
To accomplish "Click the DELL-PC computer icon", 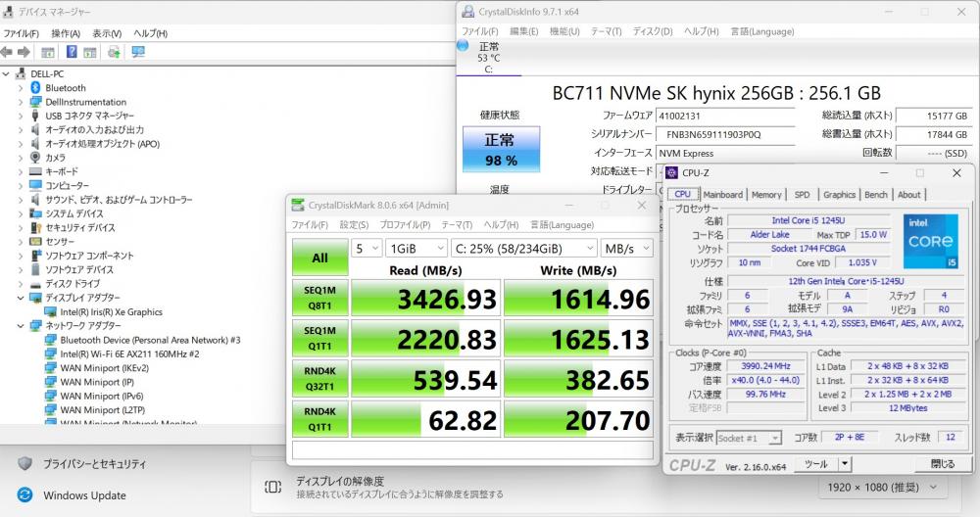I will point(22,73).
